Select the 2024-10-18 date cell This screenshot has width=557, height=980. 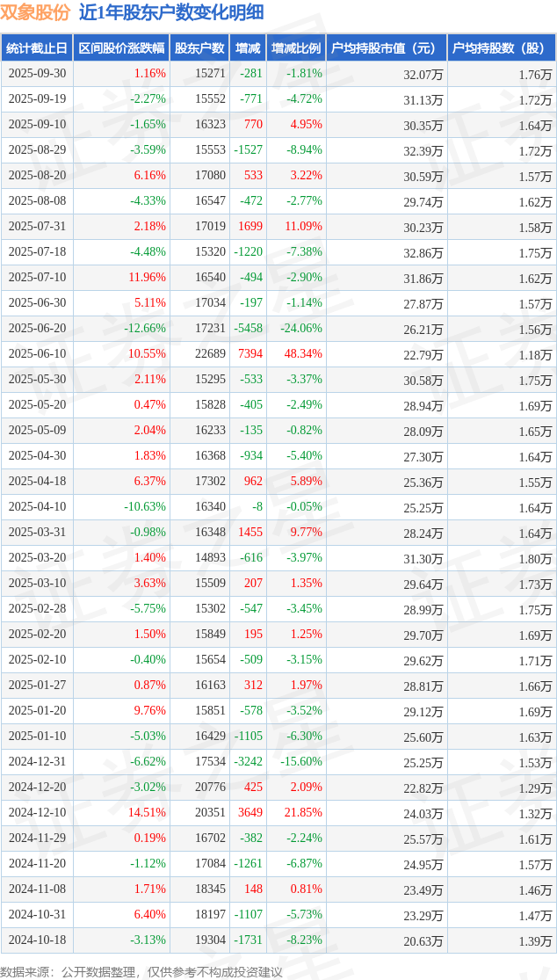(x=37, y=940)
